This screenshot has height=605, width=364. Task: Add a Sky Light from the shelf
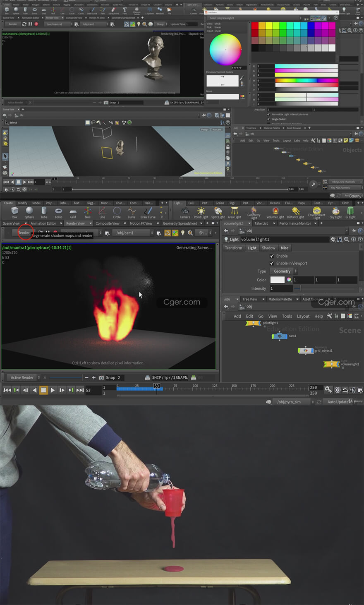tap(335, 213)
